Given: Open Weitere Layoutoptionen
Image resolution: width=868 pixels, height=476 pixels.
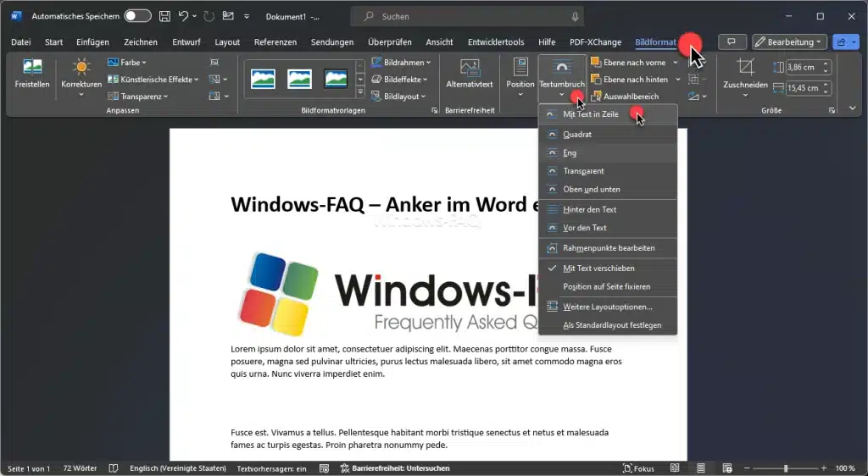Looking at the screenshot, I should pyautogui.click(x=608, y=307).
